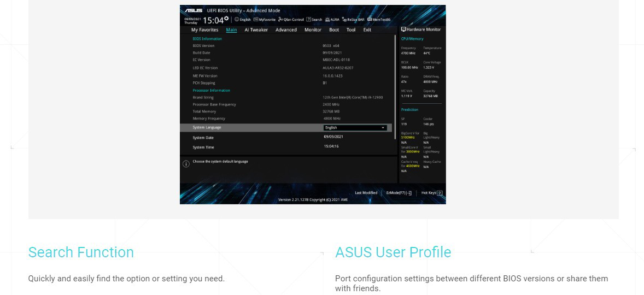Select the Main tab
The height and width of the screenshot is (295, 644).
[x=231, y=30]
